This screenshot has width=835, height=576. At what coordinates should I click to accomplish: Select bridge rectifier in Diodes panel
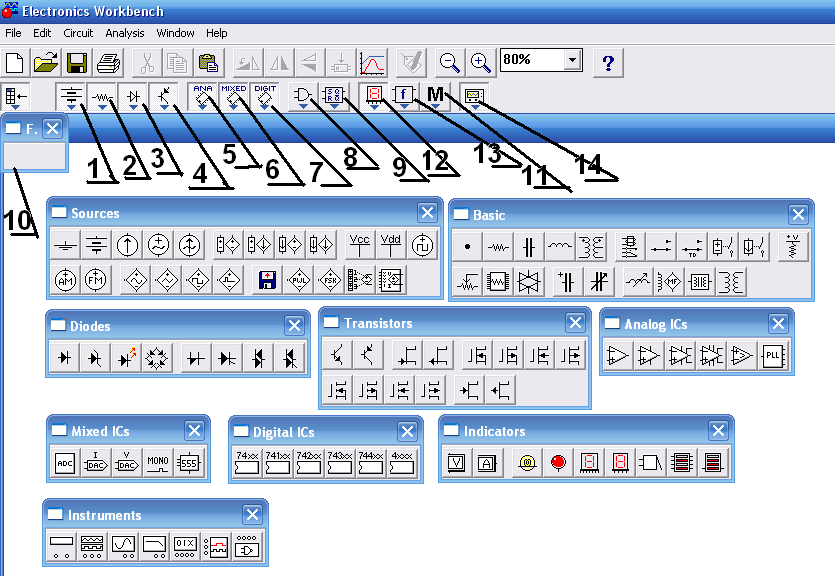157,358
